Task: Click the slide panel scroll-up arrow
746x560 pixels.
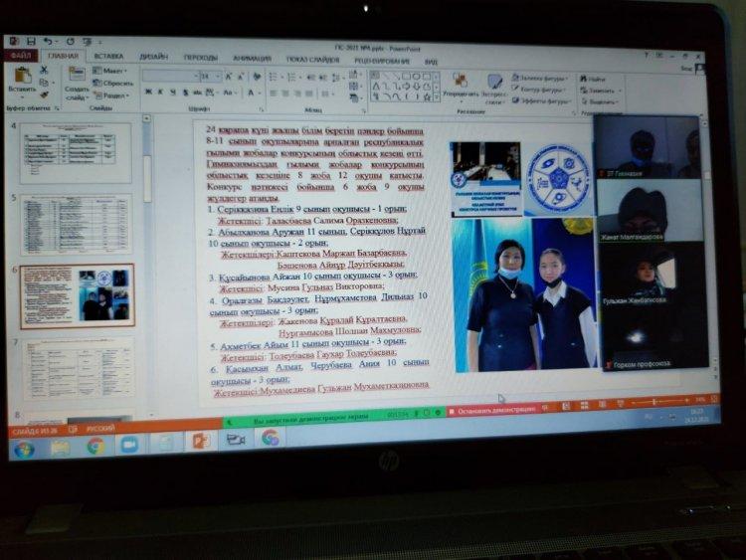Action: pyautogui.click(x=146, y=118)
